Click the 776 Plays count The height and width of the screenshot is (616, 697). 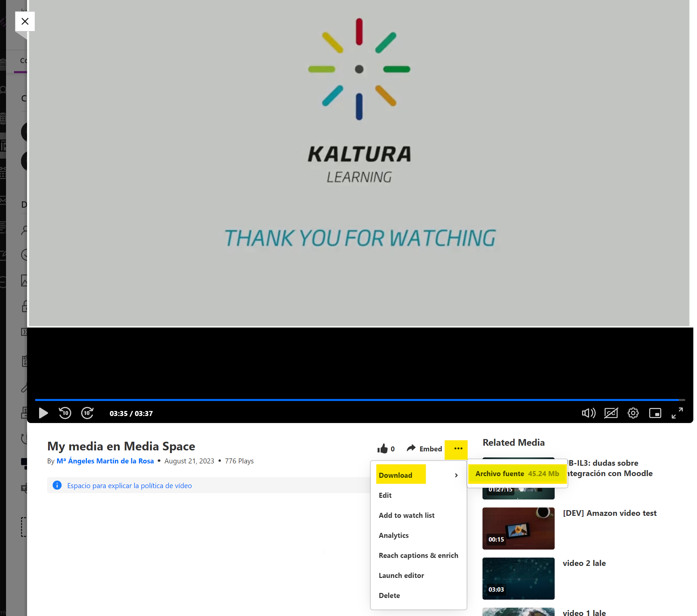(239, 461)
